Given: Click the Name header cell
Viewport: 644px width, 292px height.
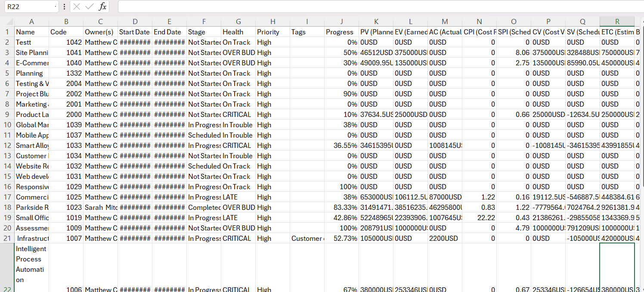Looking at the screenshot, I should [31, 32].
